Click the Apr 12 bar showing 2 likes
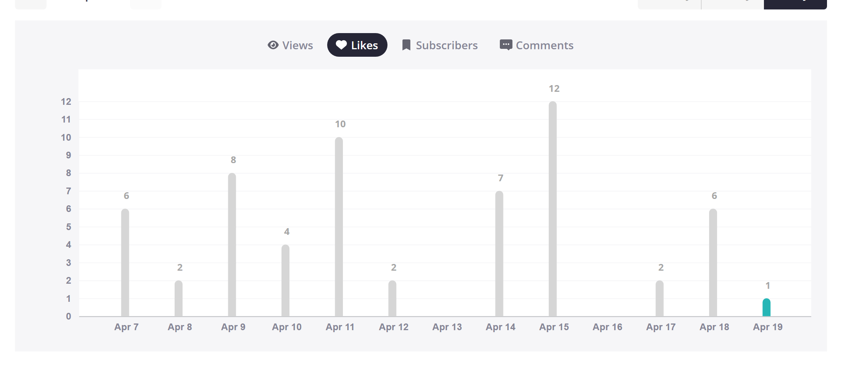868x381 pixels. [392, 298]
